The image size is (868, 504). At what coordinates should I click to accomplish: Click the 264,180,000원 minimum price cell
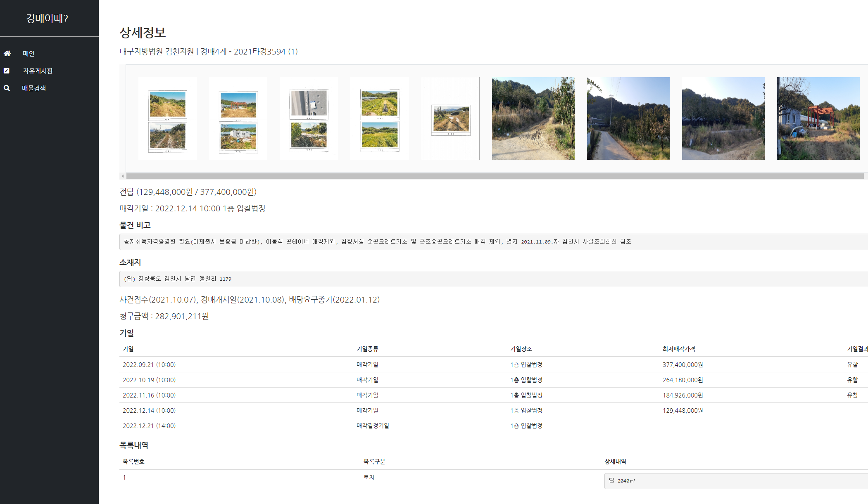683,380
